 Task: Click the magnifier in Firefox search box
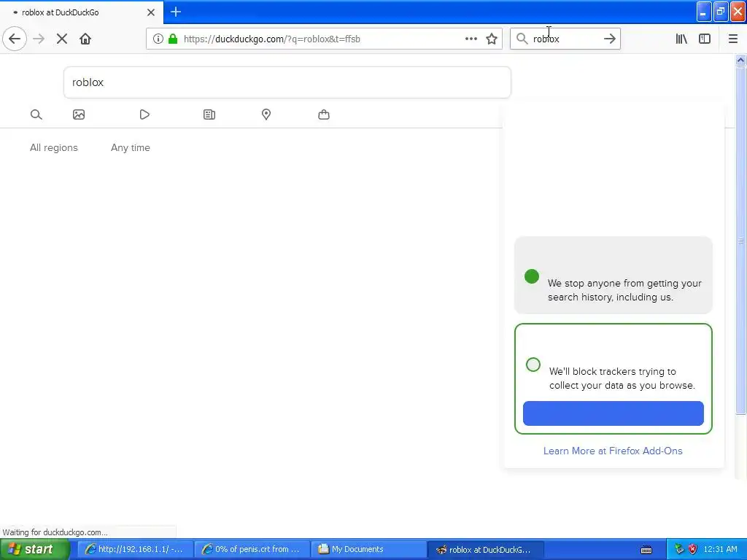point(522,39)
